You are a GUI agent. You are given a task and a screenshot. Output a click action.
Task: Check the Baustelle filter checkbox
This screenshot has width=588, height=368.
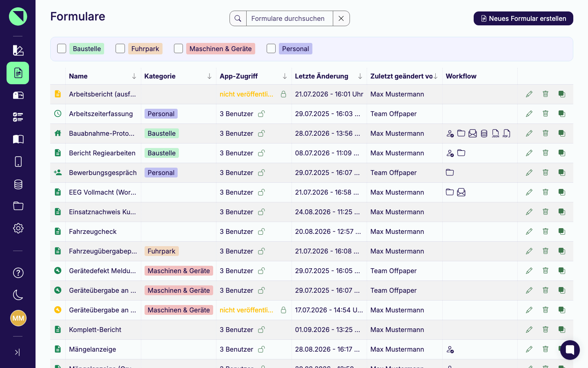(62, 49)
